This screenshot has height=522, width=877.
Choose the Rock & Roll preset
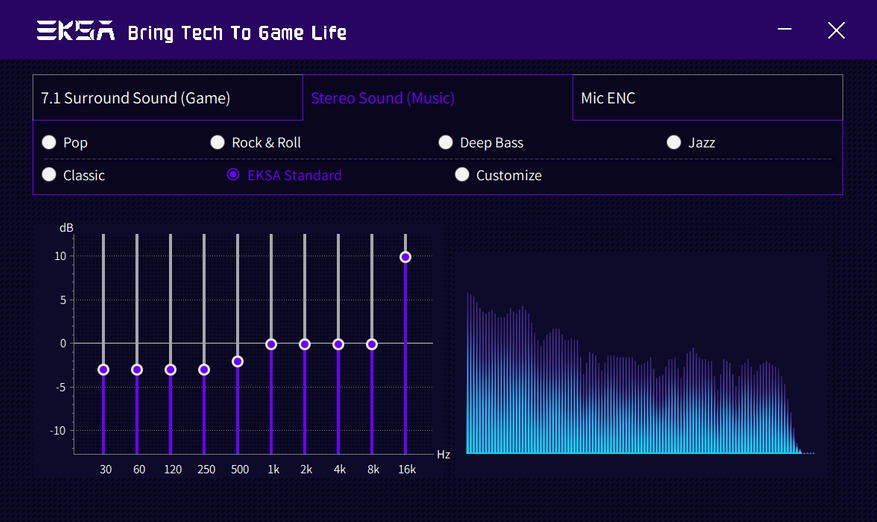coord(217,143)
